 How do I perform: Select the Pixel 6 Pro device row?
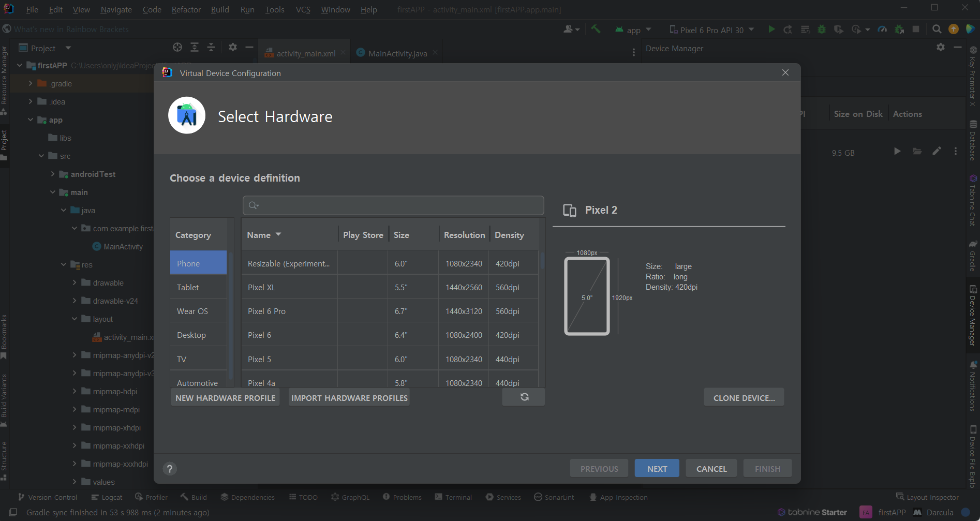[390, 311]
